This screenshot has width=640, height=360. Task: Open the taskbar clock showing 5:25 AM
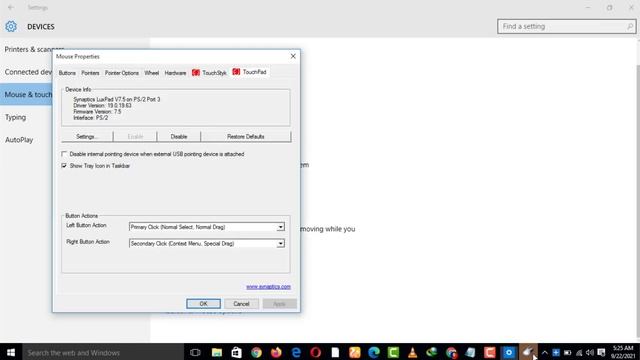coord(623,352)
